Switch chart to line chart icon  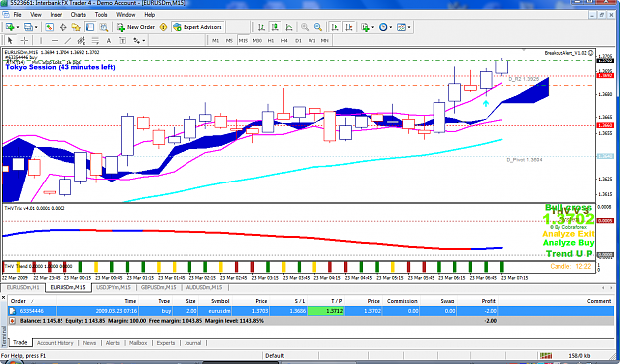[x=289, y=27]
